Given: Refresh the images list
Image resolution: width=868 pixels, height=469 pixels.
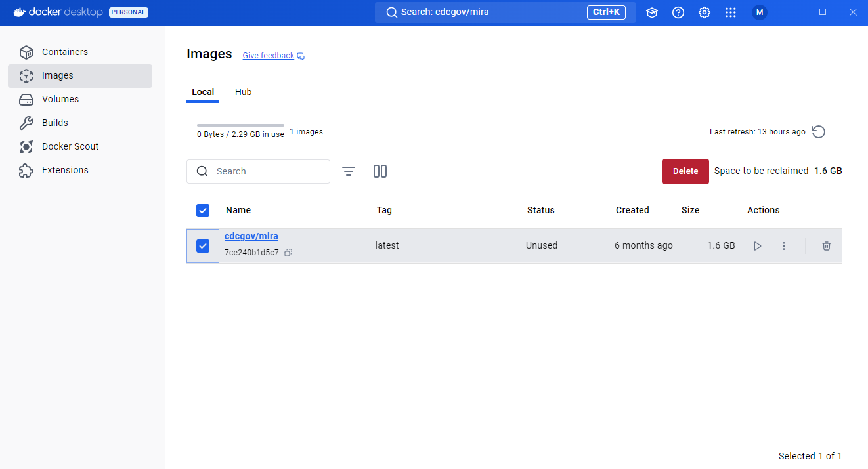Looking at the screenshot, I should (818, 132).
